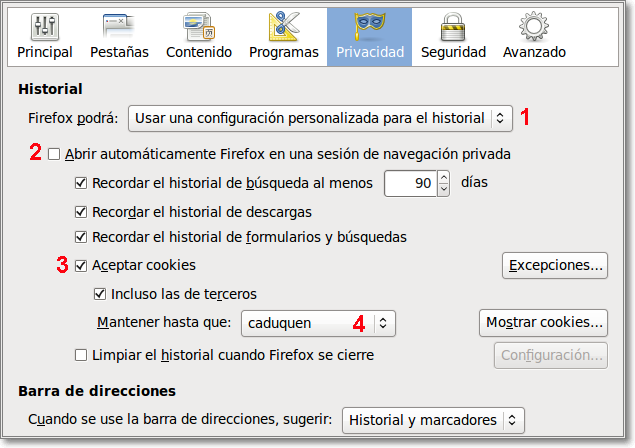
Task: Select the Avanzado gear icon
Action: [x=534, y=27]
